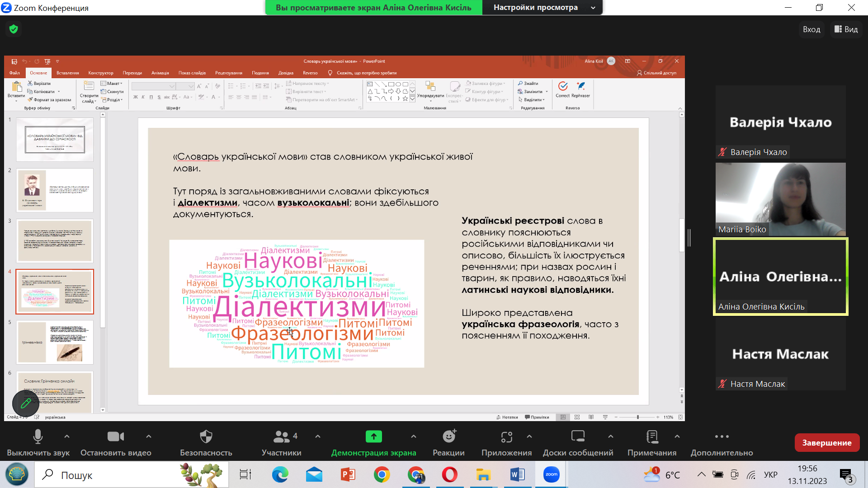Click the Вход button
Image resolution: width=868 pixels, height=488 pixels.
pos(811,29)
